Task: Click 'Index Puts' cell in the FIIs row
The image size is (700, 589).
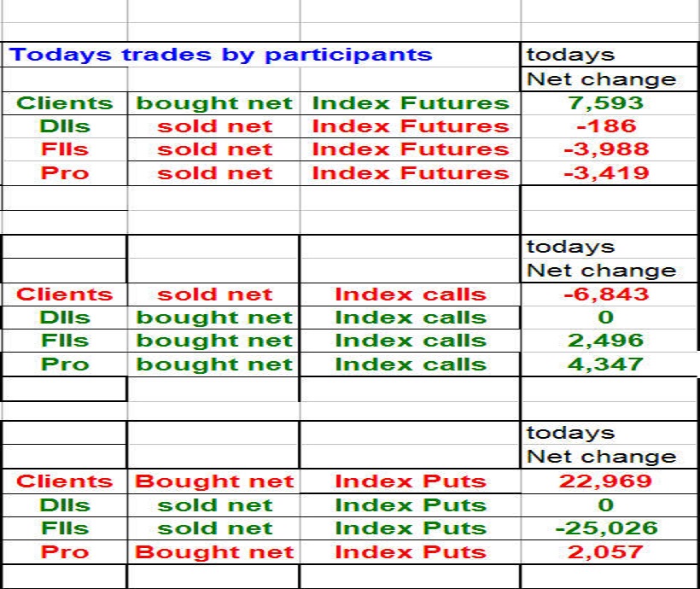Action: coord(410,528)
